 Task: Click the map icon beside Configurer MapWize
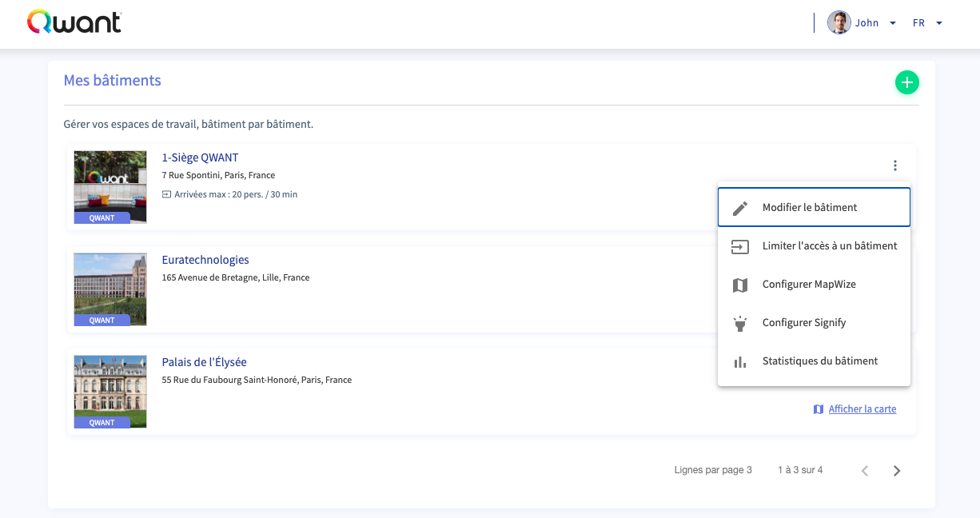[740, 285]
